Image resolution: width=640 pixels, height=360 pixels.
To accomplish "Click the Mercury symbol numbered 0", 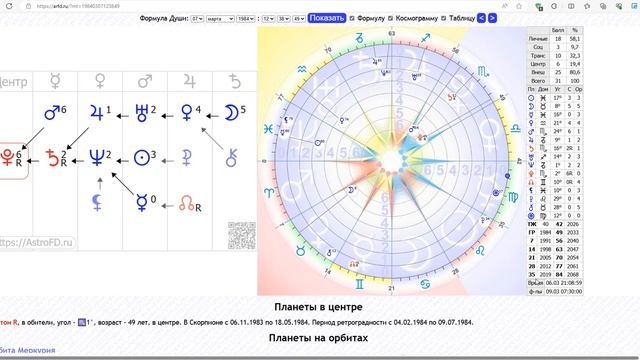I will [142, 202].
